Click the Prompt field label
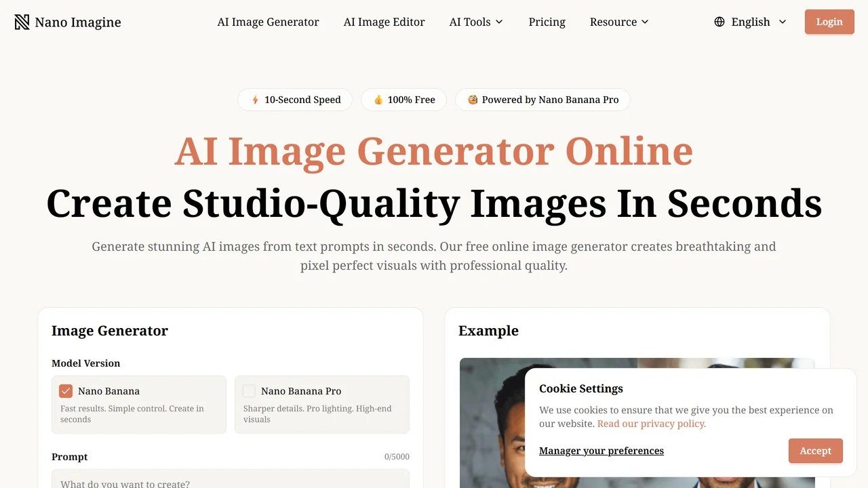868x488 pixels. (70, 457)
